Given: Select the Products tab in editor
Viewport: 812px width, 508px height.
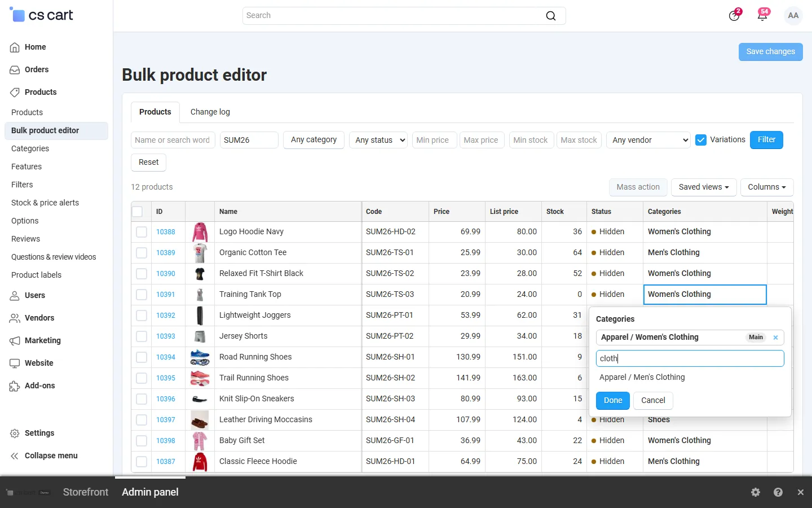Looking at the screenshot, I should pyautogui.click(x=155, y=112).
